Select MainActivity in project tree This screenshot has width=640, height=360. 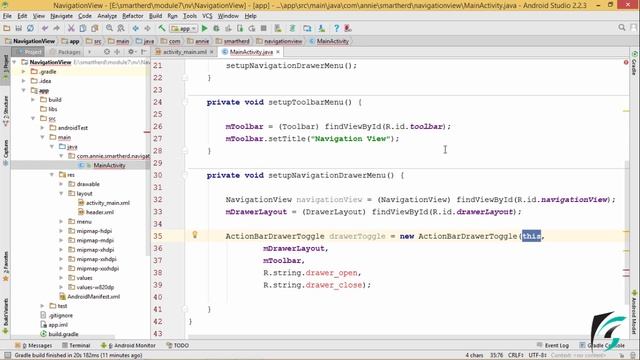pos(109,165)
